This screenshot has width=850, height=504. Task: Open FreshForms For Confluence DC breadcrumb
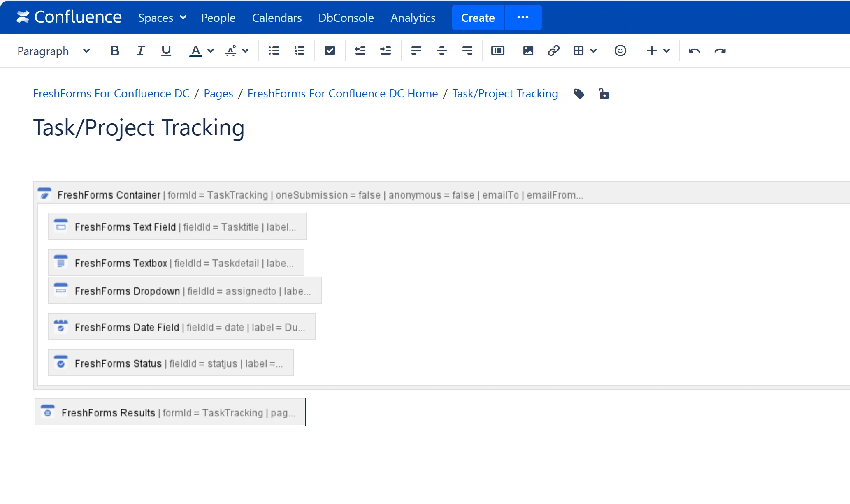pos(111,94)
